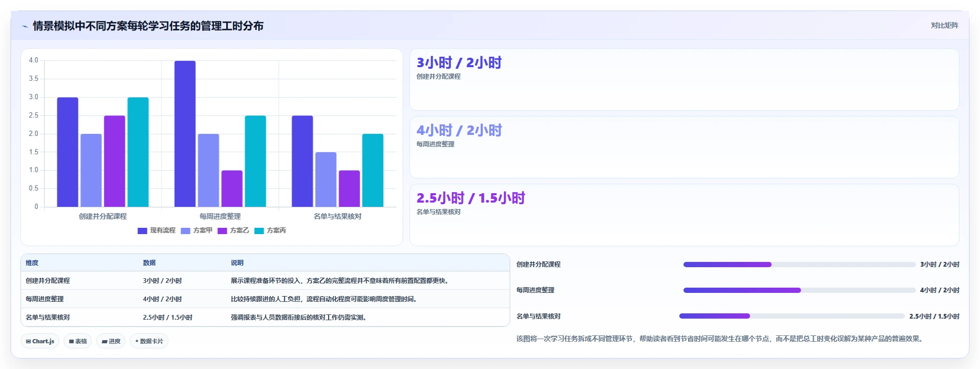
Task: Click description starting 展示课程准备环节的投入
Action: click(x=340, y=281)
